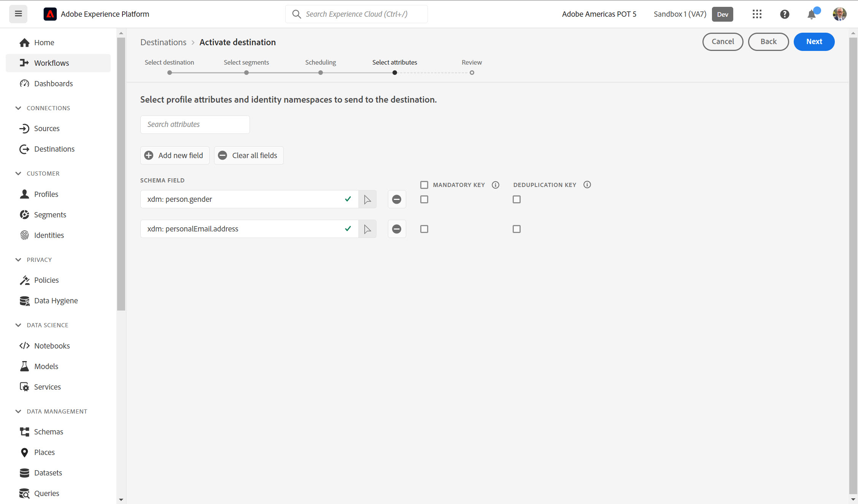Image resolution: width=858 pixels, height=504 pixels.
Task: Check deduplication key for personalEmail.address
Action: click(516, 229)
